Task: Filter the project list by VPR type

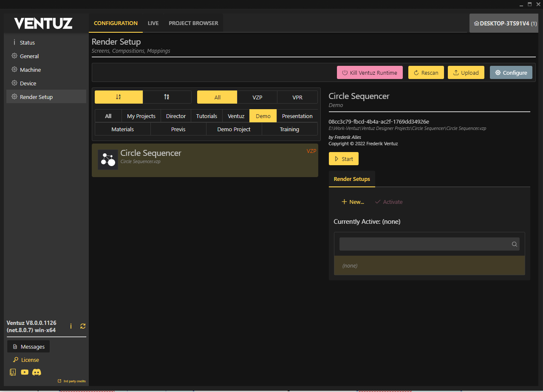Action: pyautogui.click(x=297, y=97)
